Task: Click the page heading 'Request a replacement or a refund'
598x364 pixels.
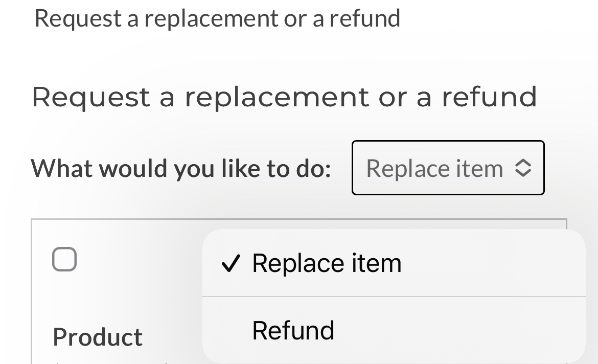Action: tap(284, 97)
